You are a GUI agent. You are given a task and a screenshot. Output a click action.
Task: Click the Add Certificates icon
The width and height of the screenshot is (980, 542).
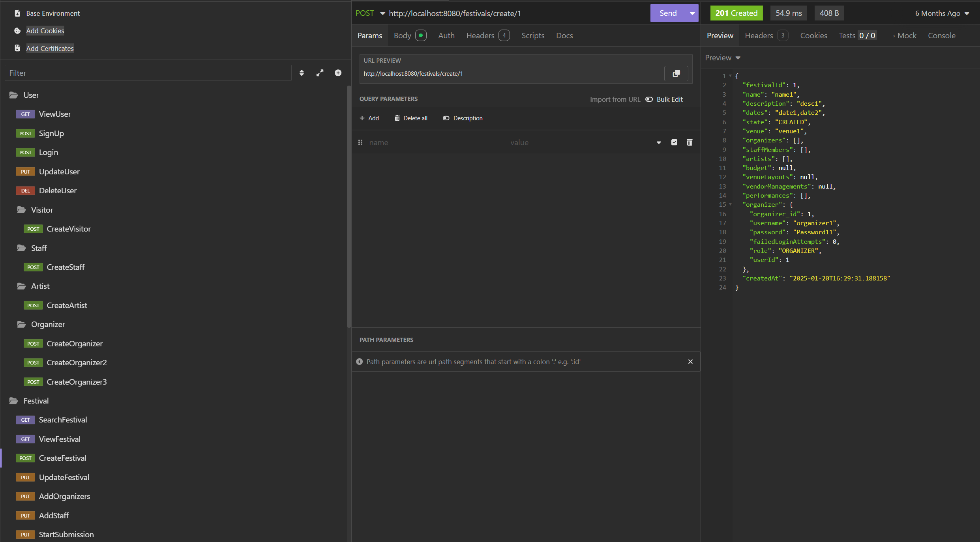point(17,48)
